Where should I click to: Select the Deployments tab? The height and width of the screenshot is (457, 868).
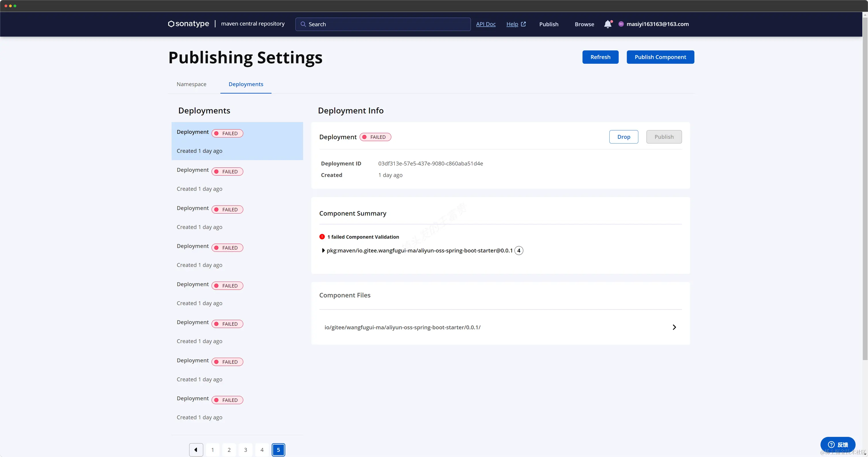pyautogui.click(x=246, y=84)
